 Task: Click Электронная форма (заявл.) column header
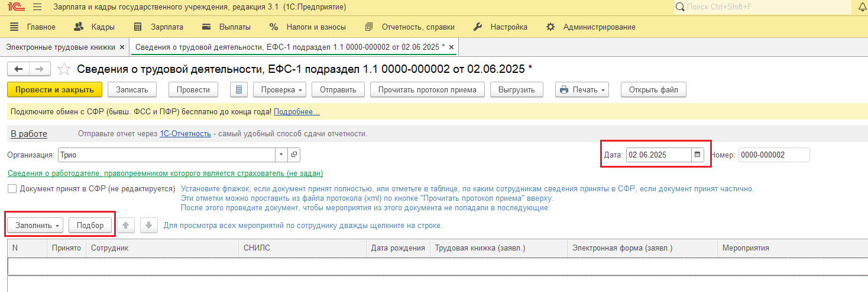(x=642, y=248)
